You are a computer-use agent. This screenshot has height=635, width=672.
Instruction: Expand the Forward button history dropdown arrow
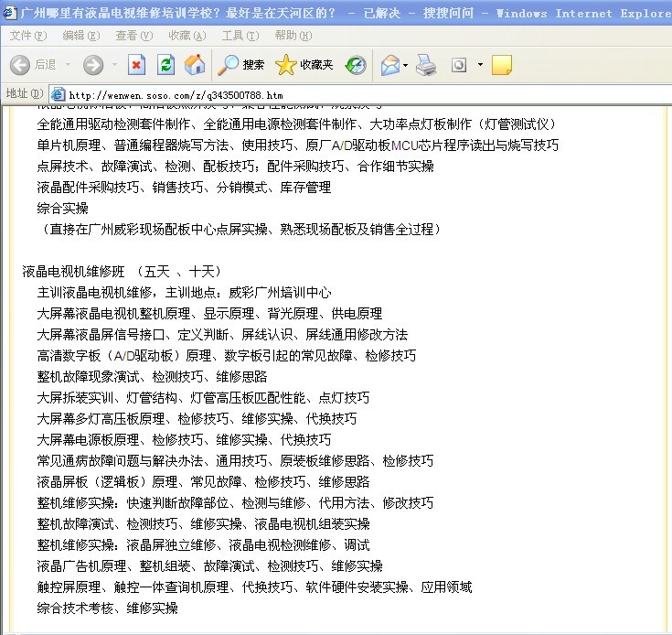click(114, 65)
